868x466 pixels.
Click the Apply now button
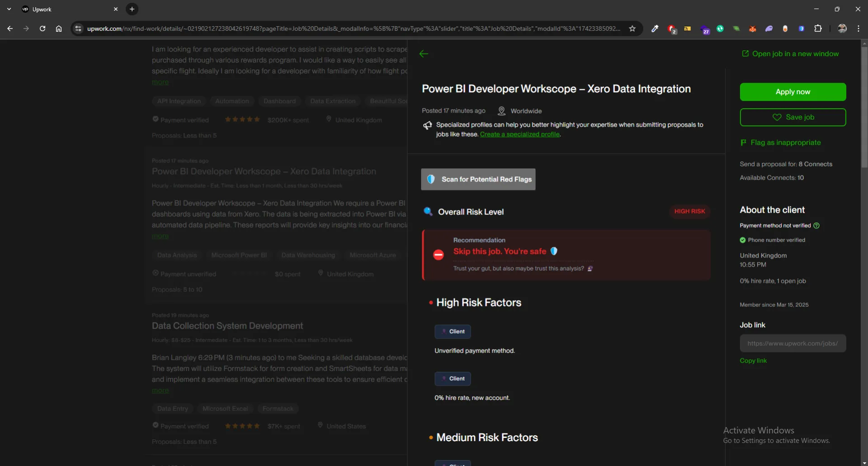[x=793, y=92]
